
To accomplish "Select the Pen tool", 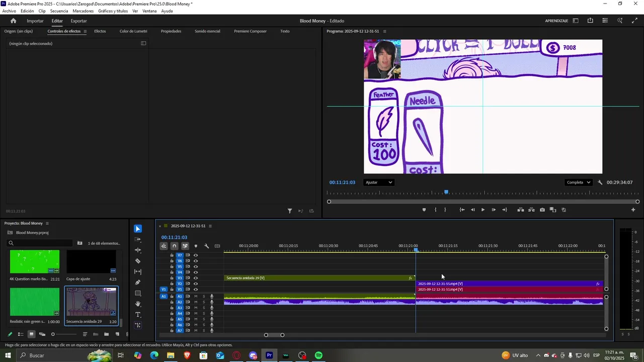I will pyautogui.click(x=138, y=283).
